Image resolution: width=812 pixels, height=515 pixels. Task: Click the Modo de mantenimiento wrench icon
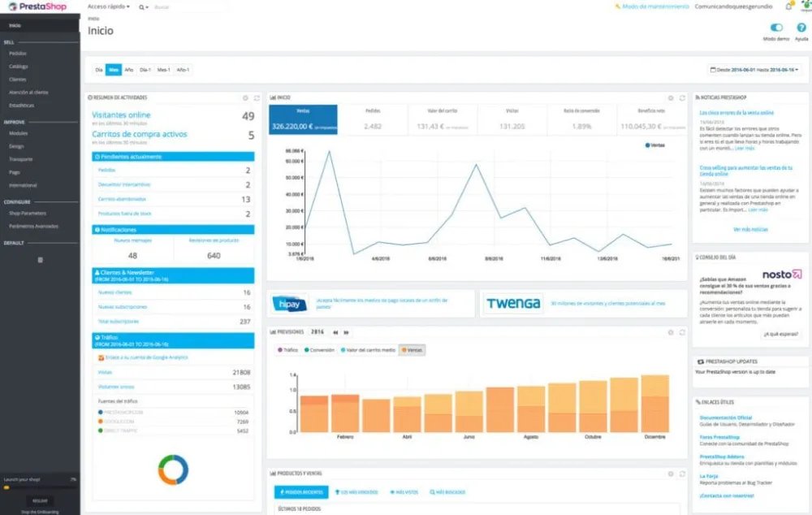[617, 6]
